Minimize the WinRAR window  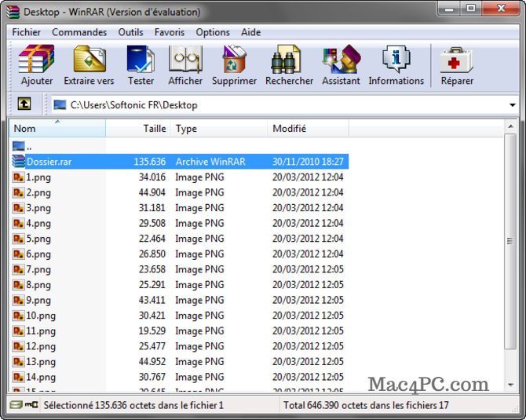coord(449,9)
